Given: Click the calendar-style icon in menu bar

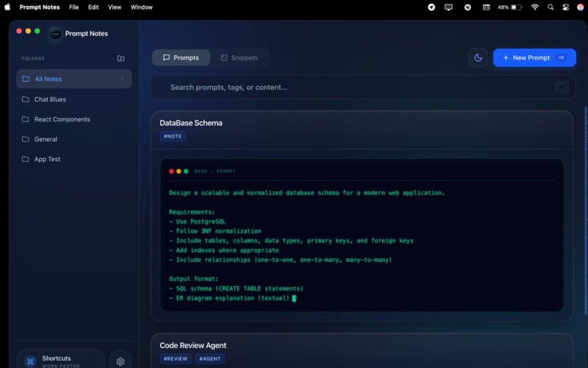Looking at the screenshot, I should 487,7.
